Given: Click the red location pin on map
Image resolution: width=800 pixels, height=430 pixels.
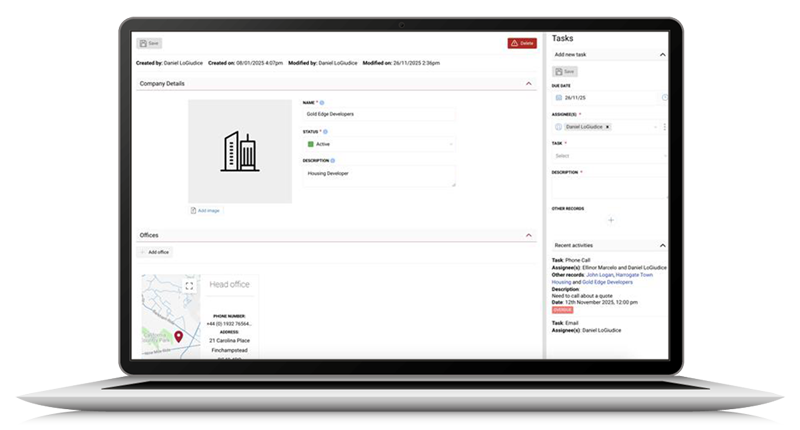Looking at the screenshot, I should pos(179,336).
